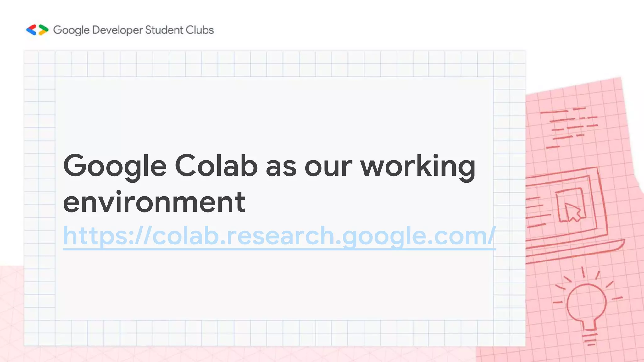This screenshot has width=644, height=362.
Task: Click the sketched text lines left of laptop window
Action: click(x=538, y=211)
